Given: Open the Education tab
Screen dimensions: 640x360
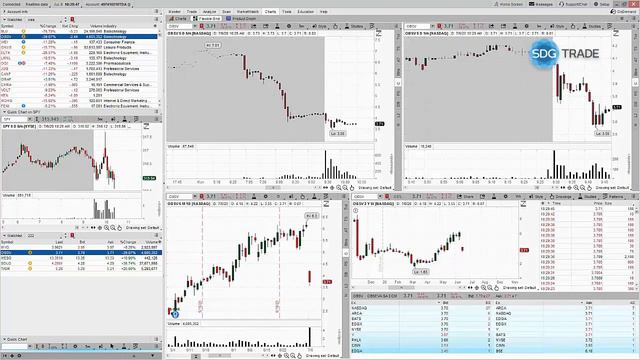Looking at the screenshot, I should (x=305, y=11).
